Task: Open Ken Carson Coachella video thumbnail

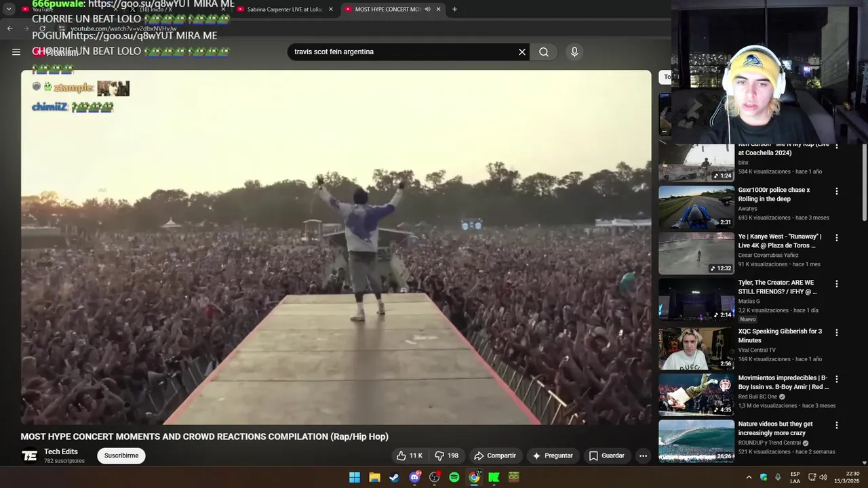Action: [x=696, y=163]
